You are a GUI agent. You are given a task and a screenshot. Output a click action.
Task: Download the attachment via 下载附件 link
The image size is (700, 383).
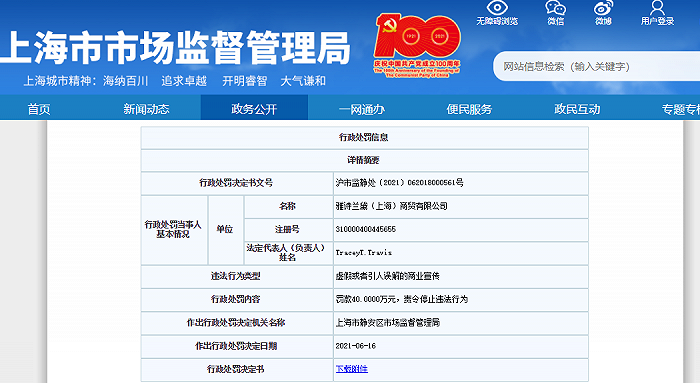click(352, 369)
